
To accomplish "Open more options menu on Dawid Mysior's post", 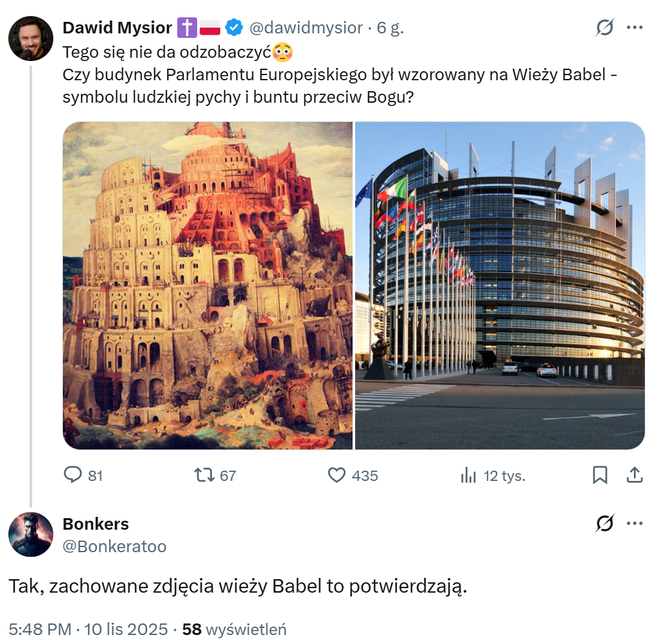I will 635,28.
